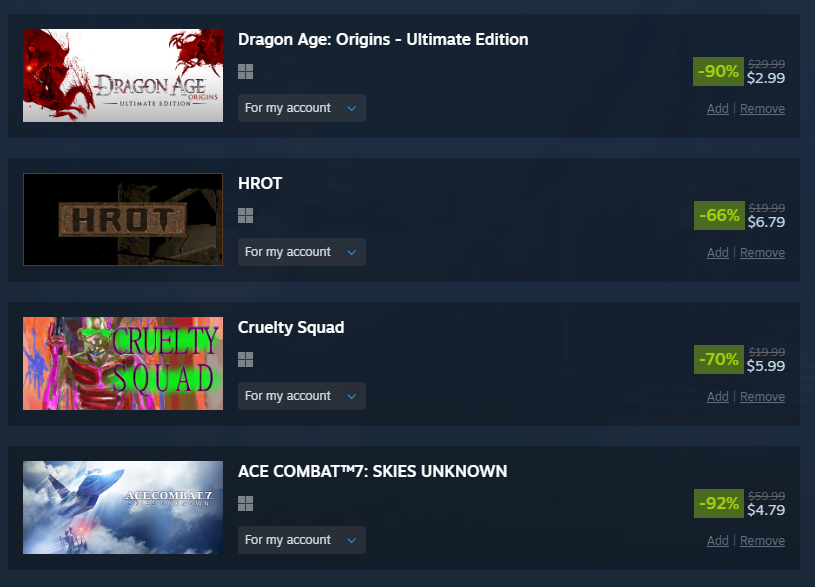815x587 pixels.
Task: Click Add link for Dragon Age: Origins
Action: 717,109
